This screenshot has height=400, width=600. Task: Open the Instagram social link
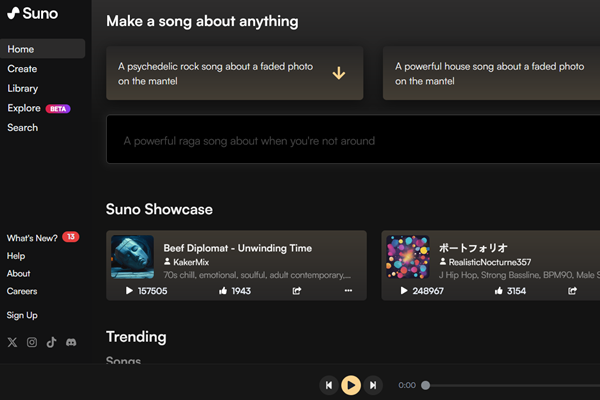[32, 342]
